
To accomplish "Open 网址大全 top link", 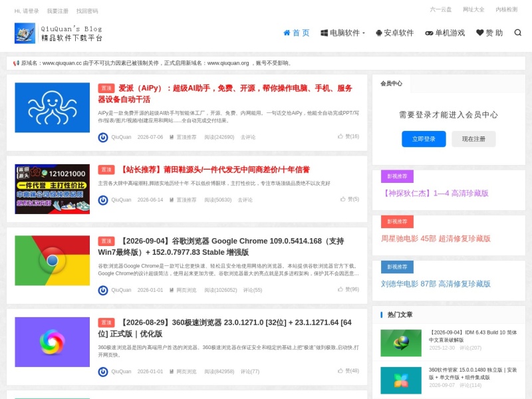I will point(473,9).
